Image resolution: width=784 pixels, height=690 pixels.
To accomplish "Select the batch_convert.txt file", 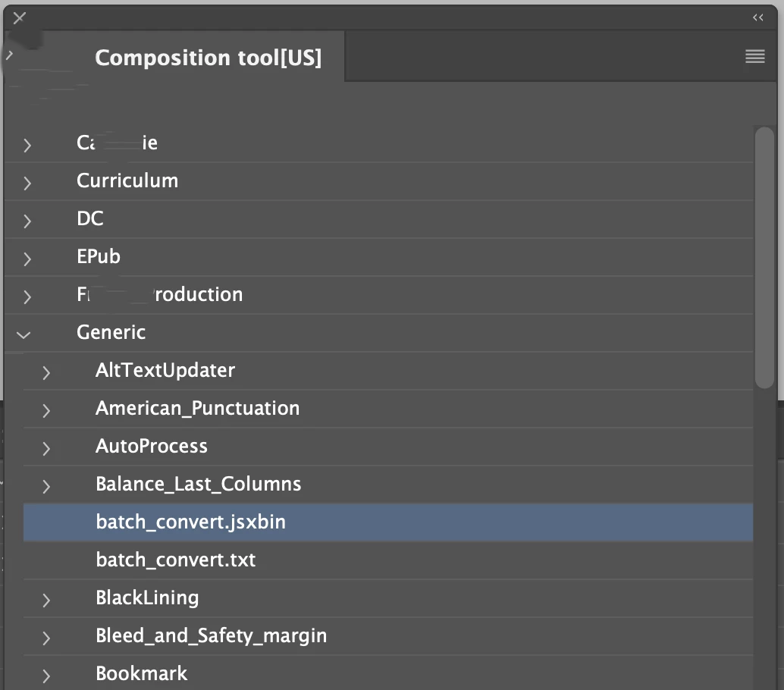I will (175, 560).
